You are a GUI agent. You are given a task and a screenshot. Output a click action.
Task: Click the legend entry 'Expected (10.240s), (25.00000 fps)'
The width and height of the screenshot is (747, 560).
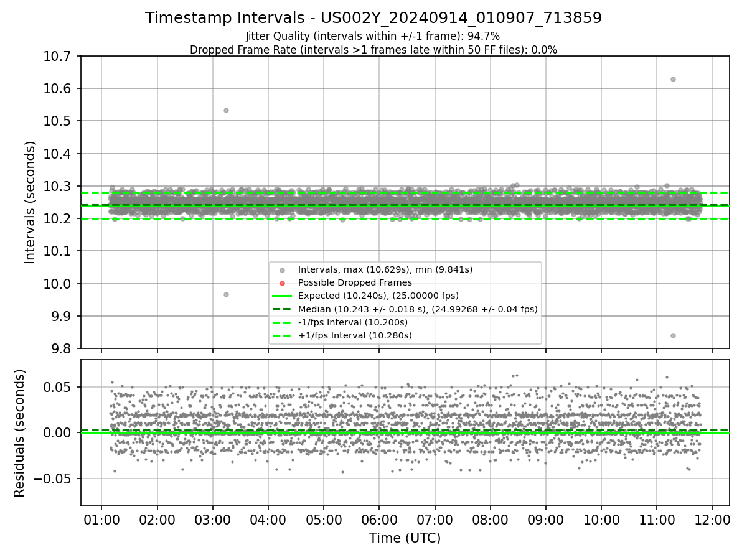pos(378,296)
